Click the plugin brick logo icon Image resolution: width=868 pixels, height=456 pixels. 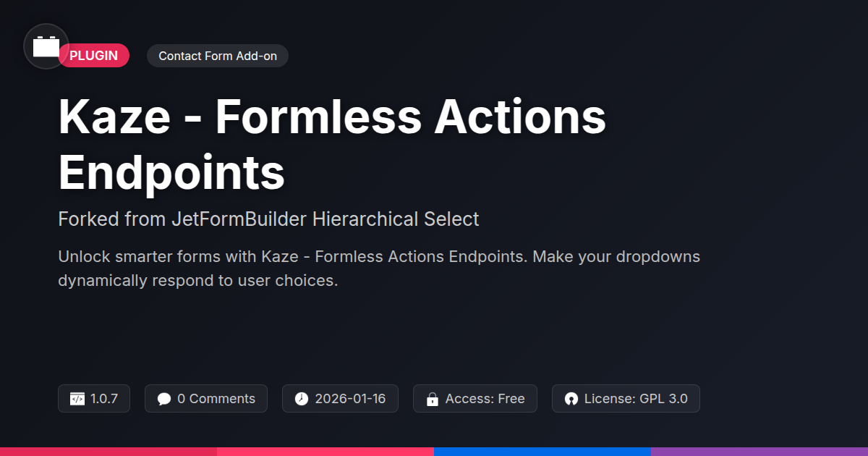point(46,46)
